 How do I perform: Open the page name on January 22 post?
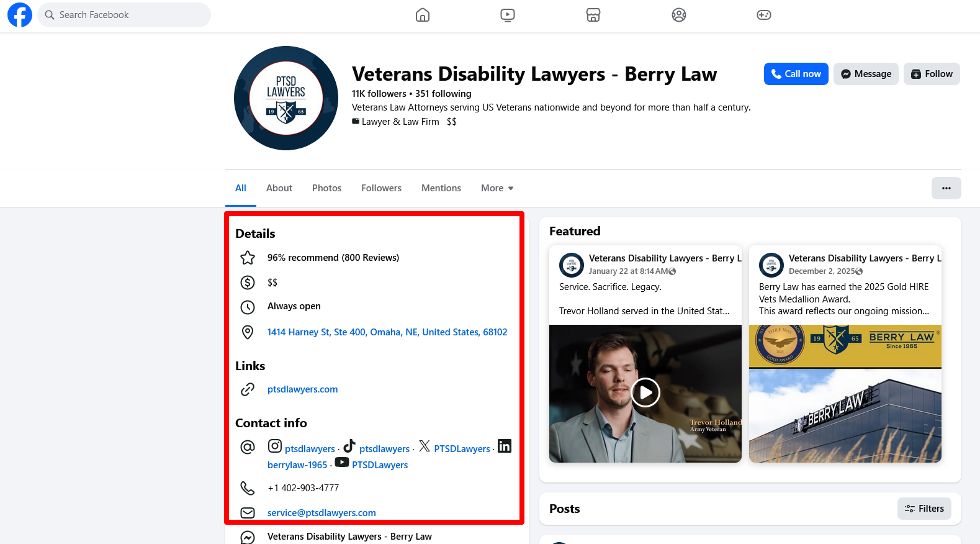coord(665,258)
